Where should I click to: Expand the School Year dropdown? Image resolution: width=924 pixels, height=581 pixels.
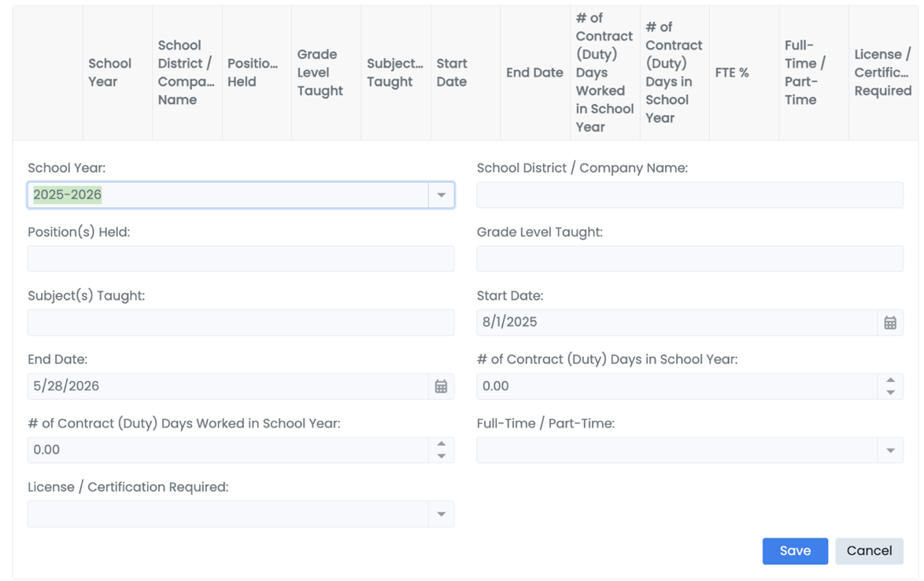pyautogui.click(x=441, y=195)
